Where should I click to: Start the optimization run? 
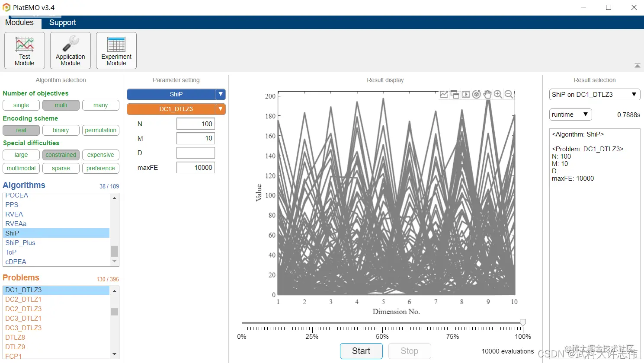tap(361, 351)
